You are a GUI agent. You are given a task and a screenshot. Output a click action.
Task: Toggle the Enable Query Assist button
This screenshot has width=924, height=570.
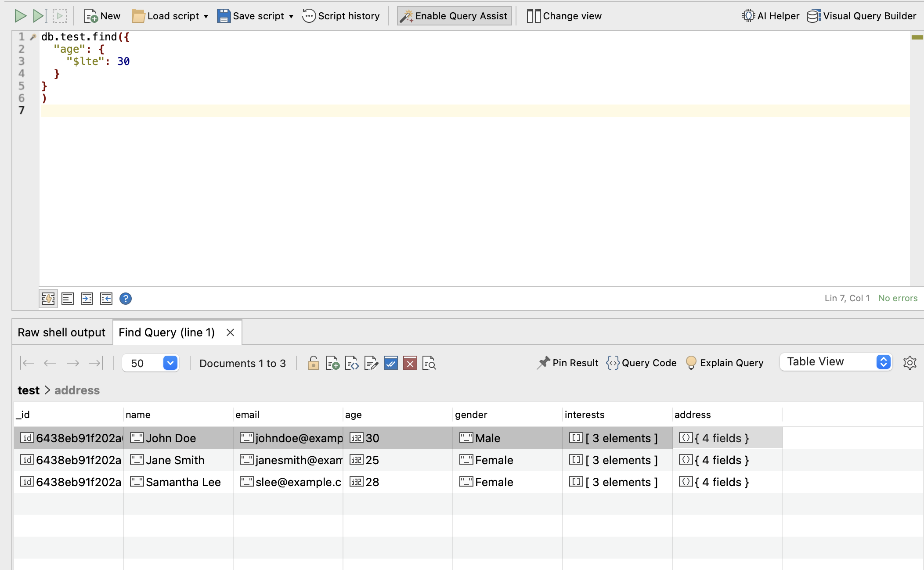coord(454,16)
